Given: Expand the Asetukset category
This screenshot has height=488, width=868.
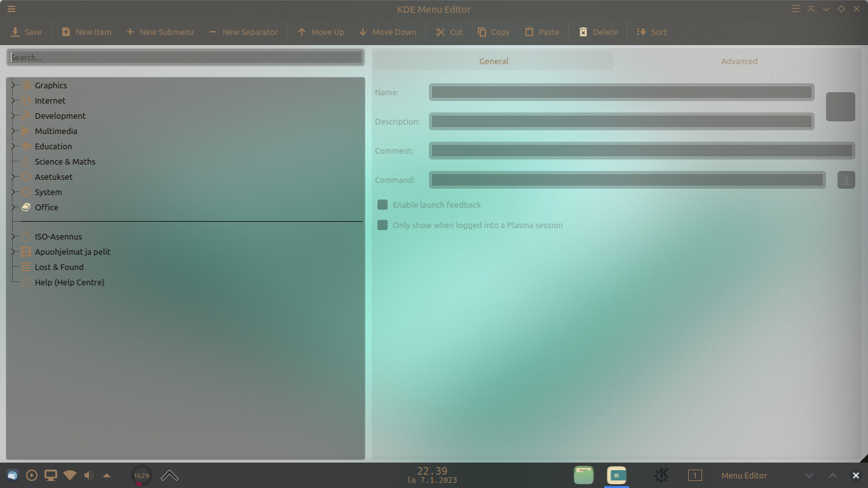Looking at the screenshot, I should point(14,177).
